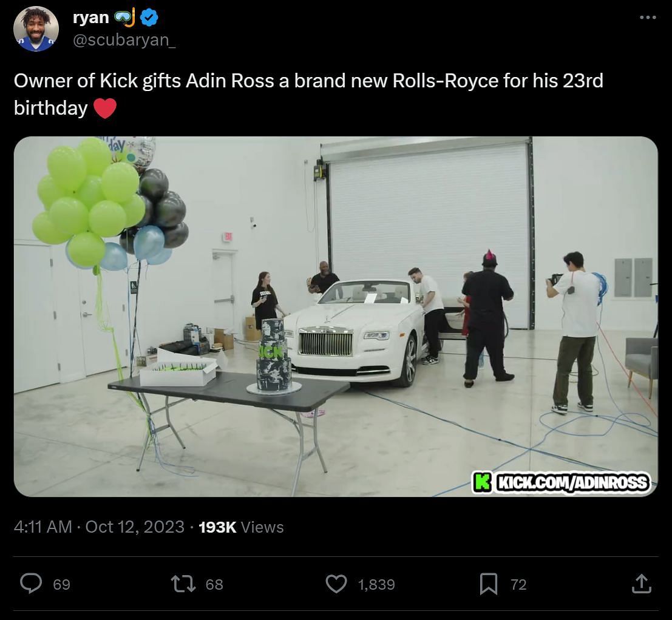Click the bookmark count 72
The width and height of the screenshot is (672, 620).
[518, 584]
